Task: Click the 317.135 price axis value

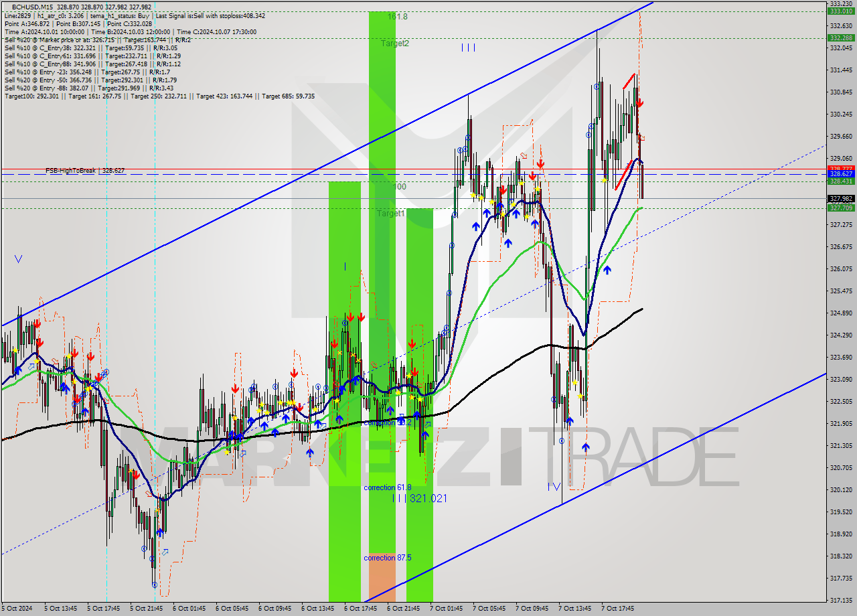Action: click(841, 600)
